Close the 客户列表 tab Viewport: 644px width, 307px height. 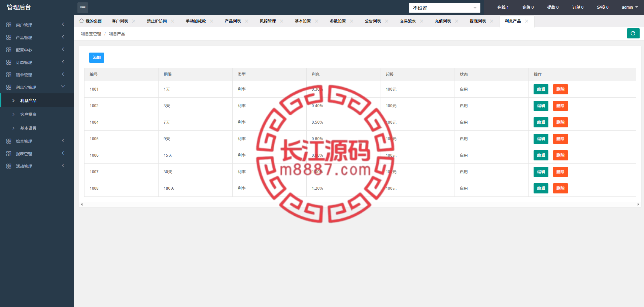coord(134,21)
